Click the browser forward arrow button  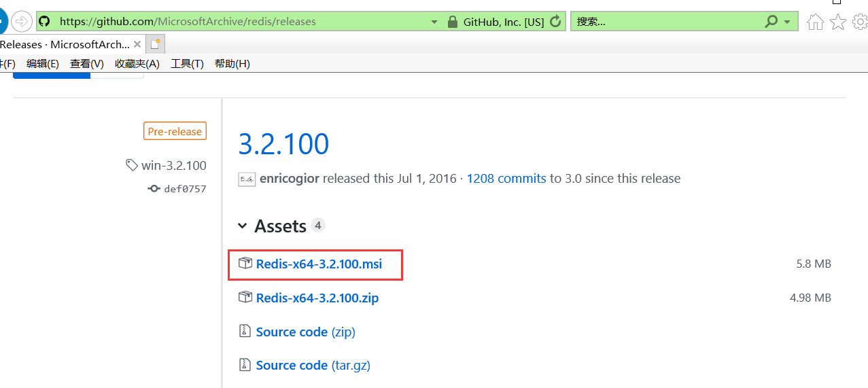coord(22,21)
